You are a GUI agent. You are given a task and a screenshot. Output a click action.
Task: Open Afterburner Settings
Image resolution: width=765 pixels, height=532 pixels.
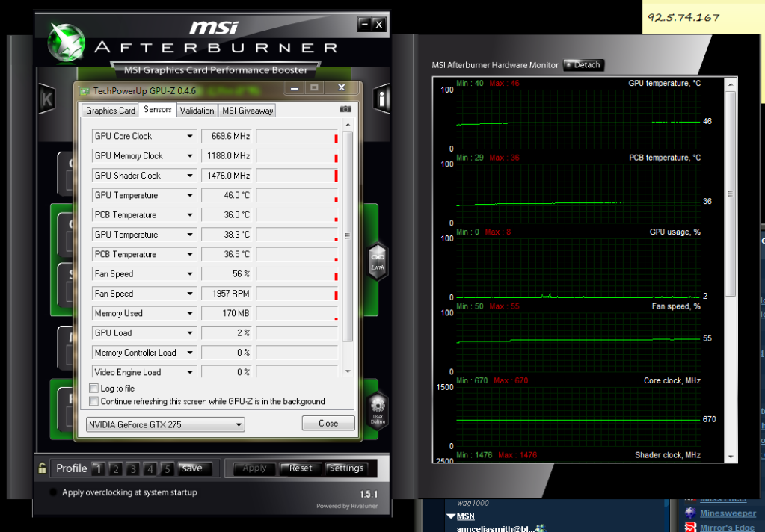pos(346,468)
